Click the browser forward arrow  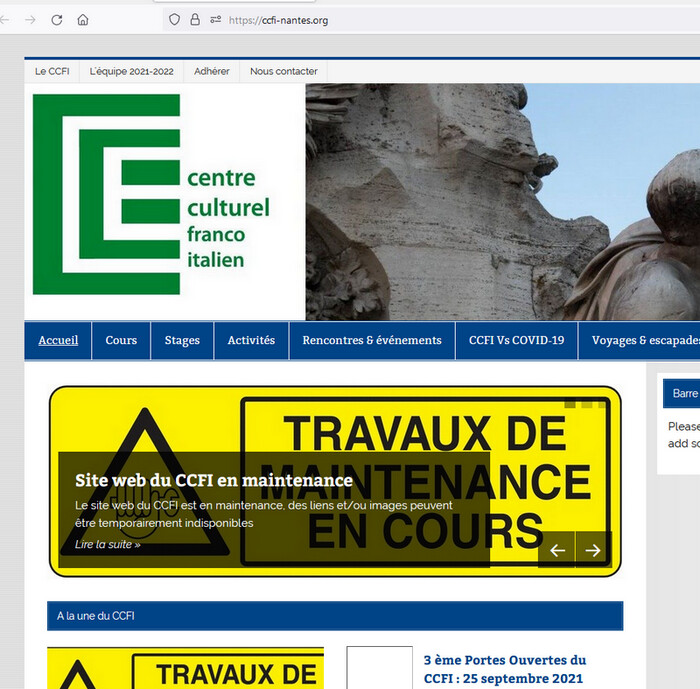coord(30,20)
